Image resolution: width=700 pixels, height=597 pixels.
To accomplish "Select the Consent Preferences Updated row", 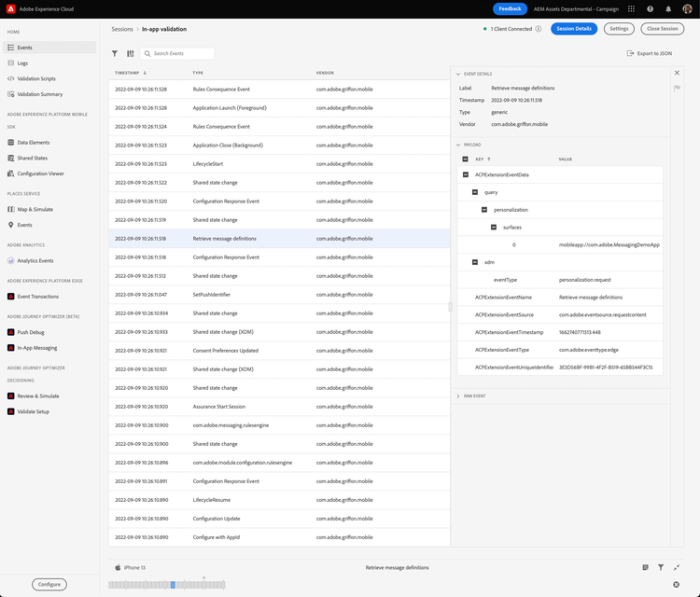I will pos(279,351).
